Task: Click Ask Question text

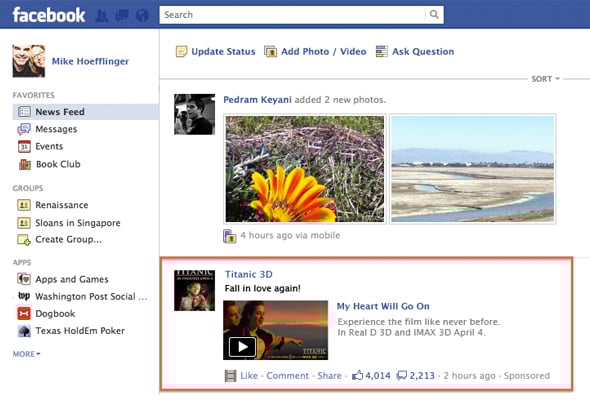Action: tap(423, 52)
